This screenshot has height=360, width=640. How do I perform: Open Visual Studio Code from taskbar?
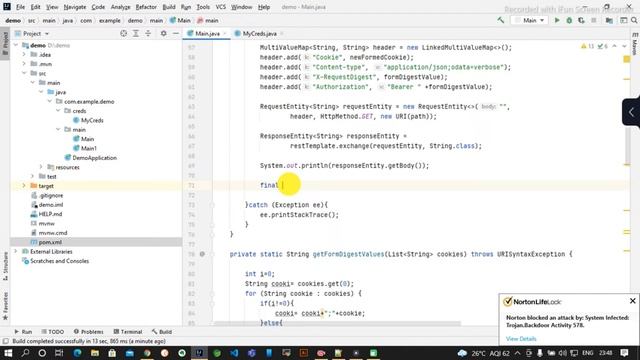(x=234, y=353)
